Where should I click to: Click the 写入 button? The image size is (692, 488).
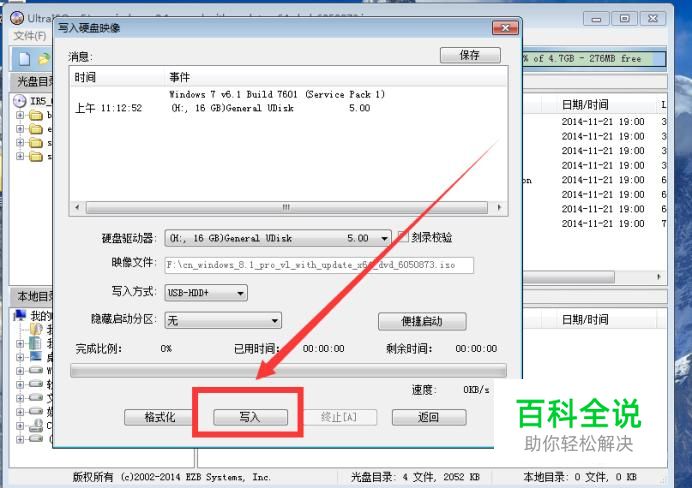pos(250,417)
